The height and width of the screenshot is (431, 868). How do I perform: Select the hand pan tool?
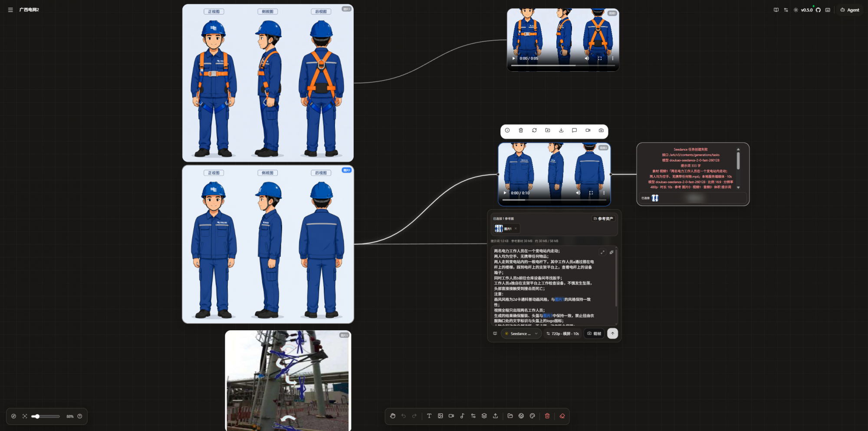(x=393, y=416)
